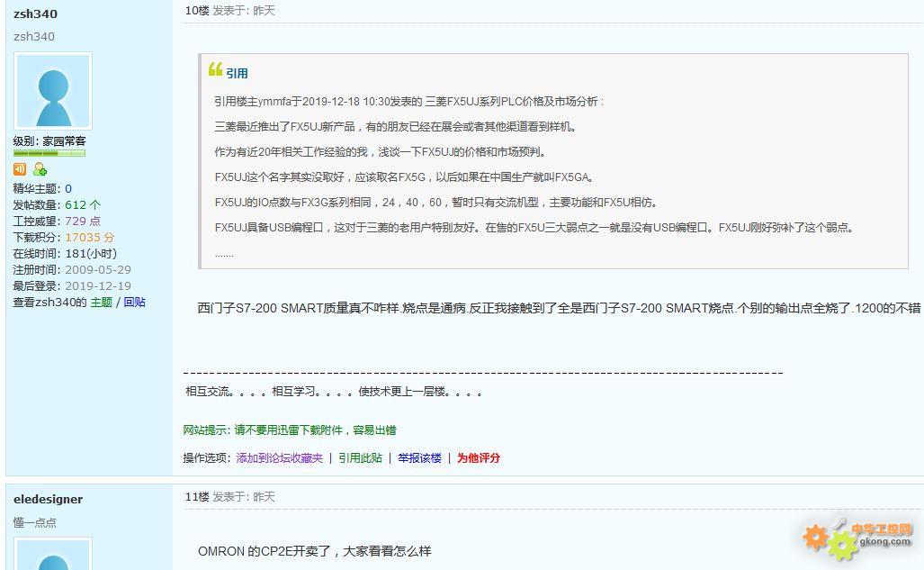The image size is (924, 570).
Task: Click the post text about 西门子S7-200 SMART
Action: point(559,308)
